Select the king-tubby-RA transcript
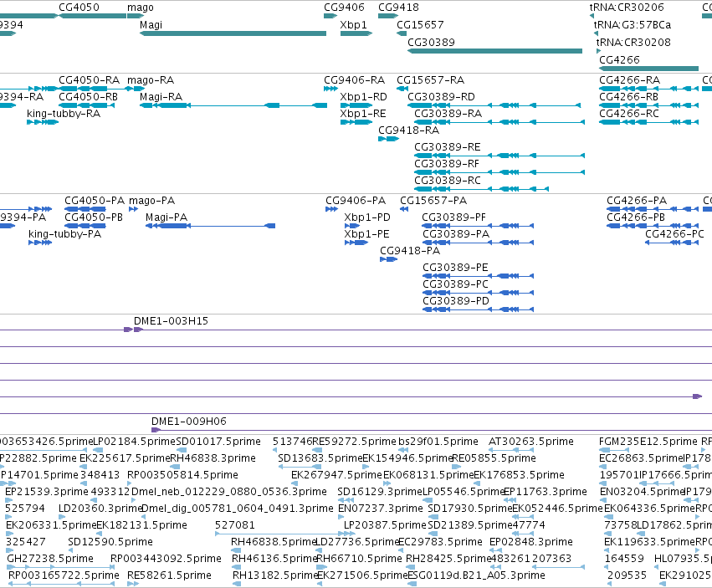This screenshot has height=588, width=712. 43,122
